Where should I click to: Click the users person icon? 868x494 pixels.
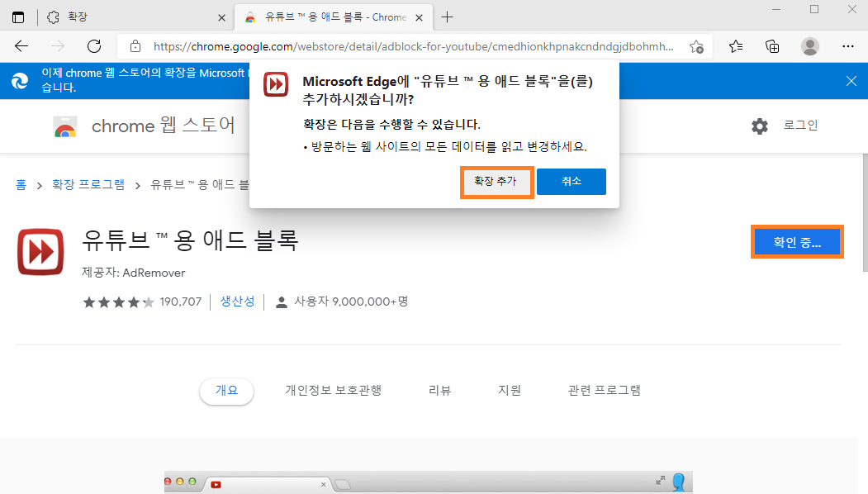coord(282,302)
